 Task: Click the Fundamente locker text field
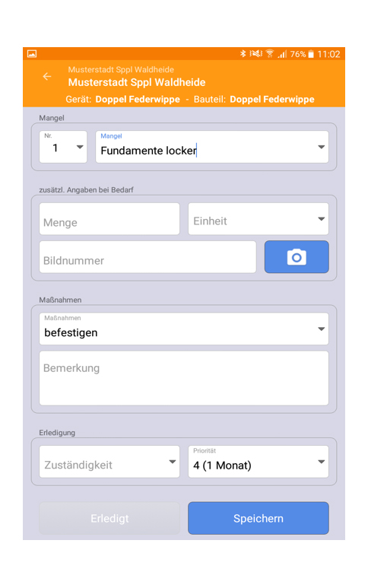click(x=205, y=147)
